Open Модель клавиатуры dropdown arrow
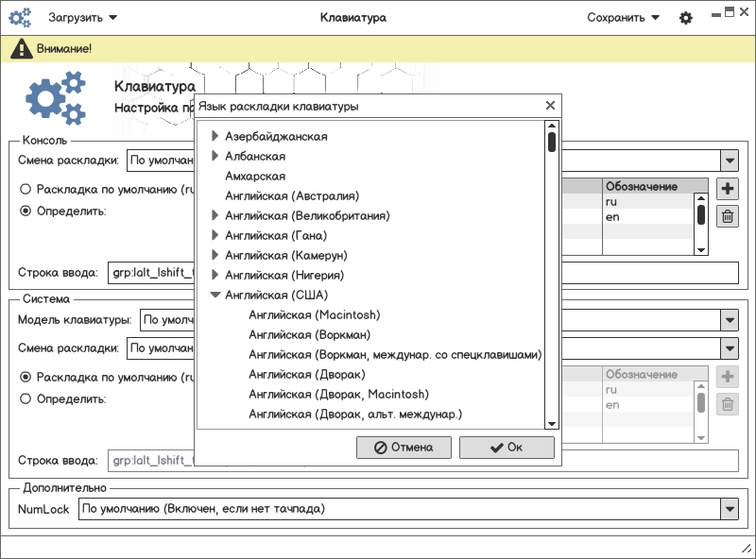This screenshot has width=756, height=559. pyautogui.click(x=730, y=320)
